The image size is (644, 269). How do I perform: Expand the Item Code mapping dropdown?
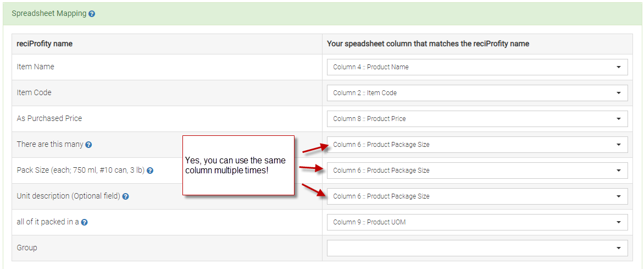click(x=477, y=93)
